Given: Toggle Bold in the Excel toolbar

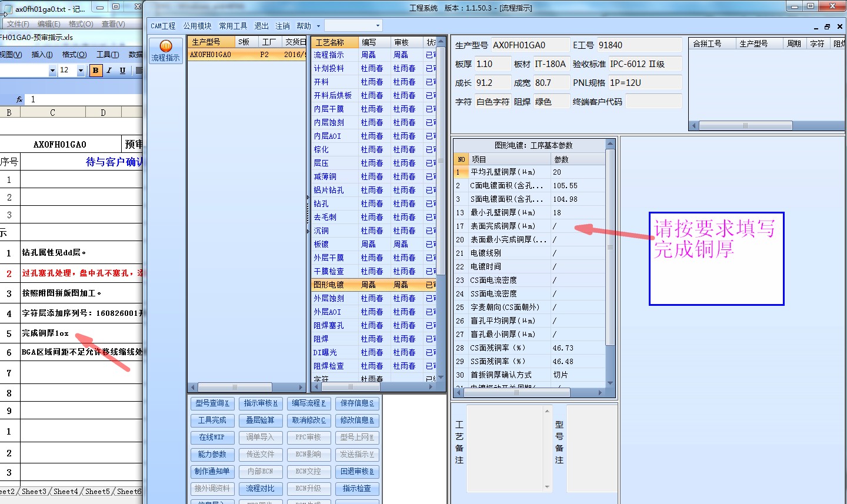Looking at the screenshot, I should 95,71.
